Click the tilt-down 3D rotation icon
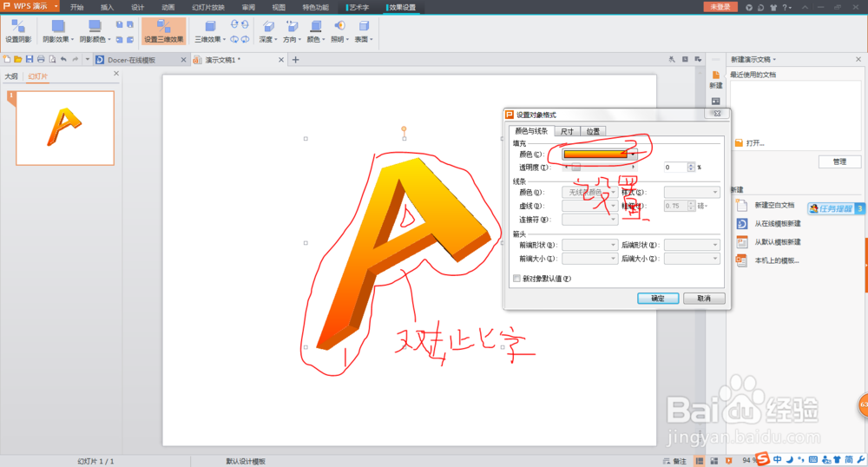Viewport: 868px width, 467px height. pos(234,23)
